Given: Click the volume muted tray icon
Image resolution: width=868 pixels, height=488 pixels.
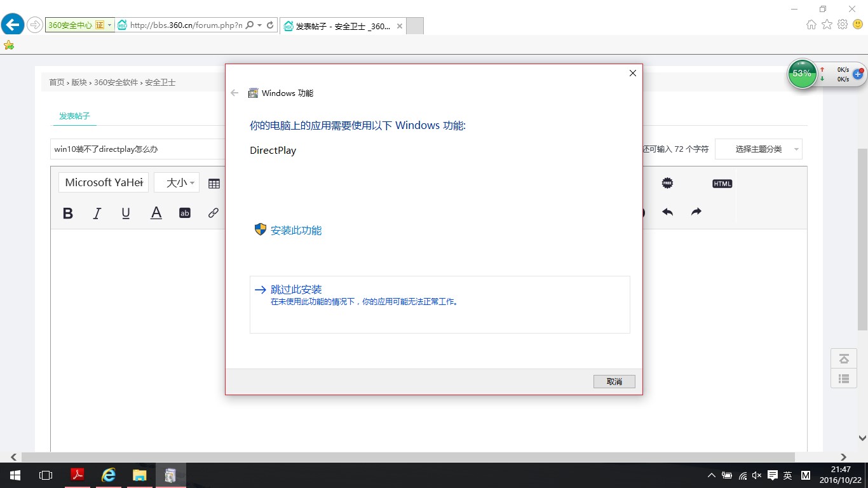Looking at the screenshot, I should (756, 475).
